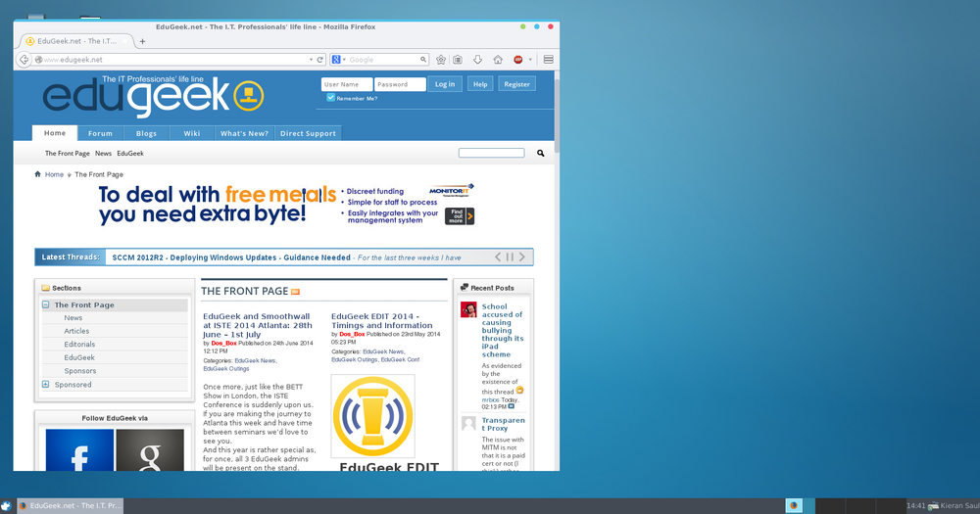This screenshot has height=514, width=980.
Task: Open the EduGeek and Smoothwall article
Action: click(258, 325)
